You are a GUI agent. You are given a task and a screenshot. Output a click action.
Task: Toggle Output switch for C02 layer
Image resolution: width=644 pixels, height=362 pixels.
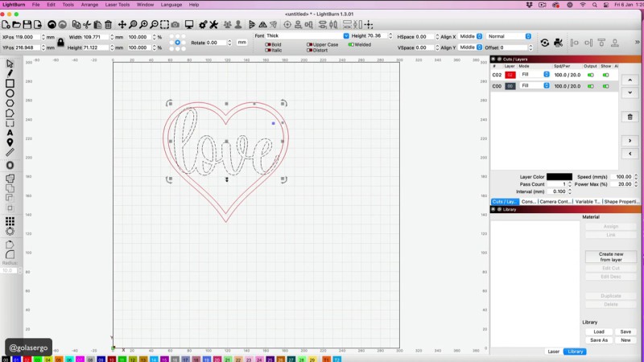[x=591, y=75]
